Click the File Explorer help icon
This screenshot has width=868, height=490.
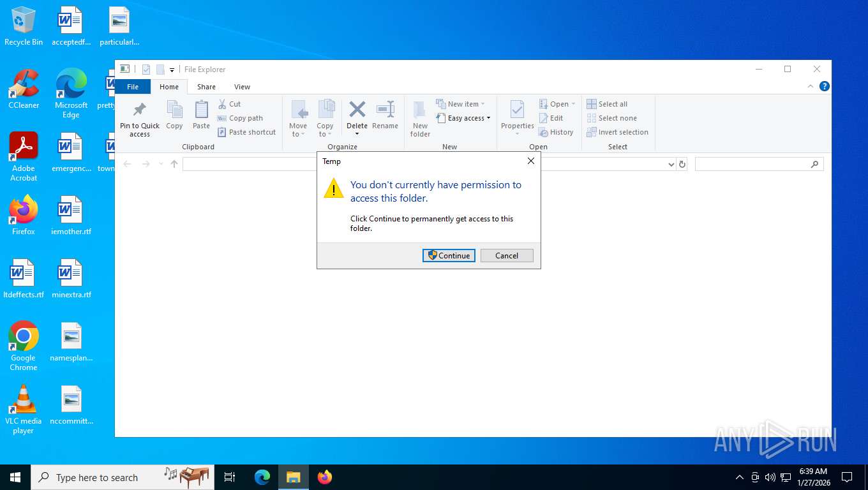tap(824, 86)
